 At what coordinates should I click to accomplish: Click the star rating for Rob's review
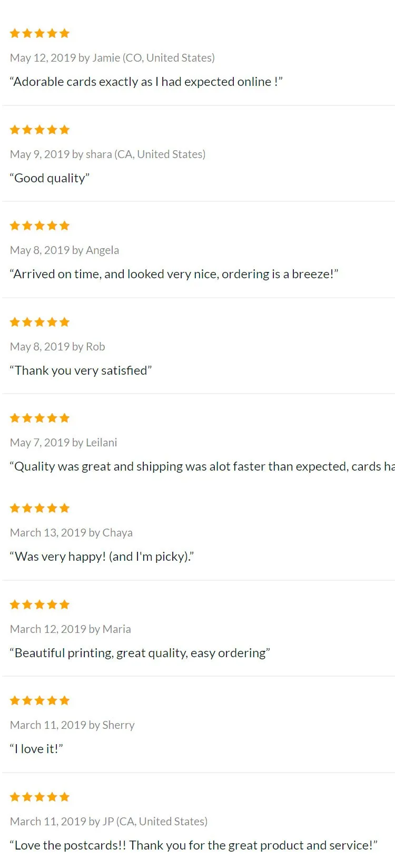click(40, 322)
